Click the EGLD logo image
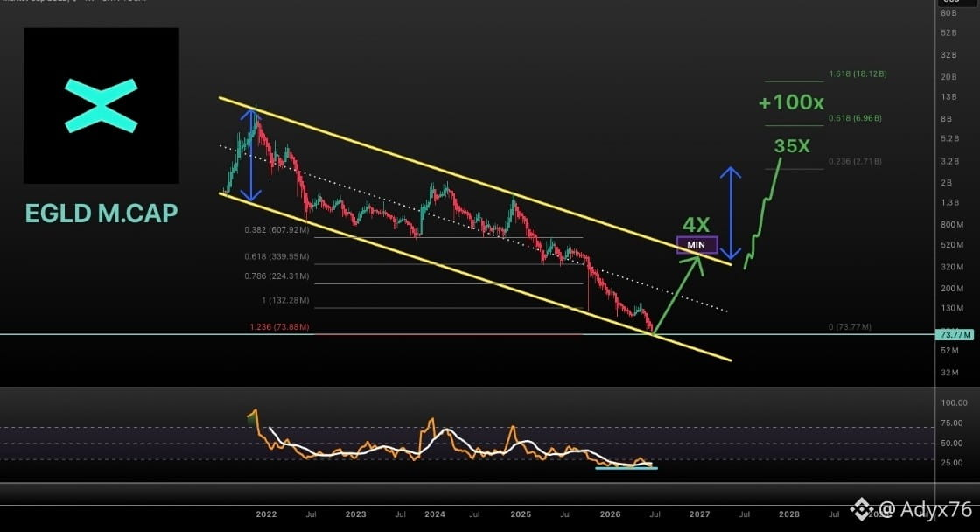 click(x=101, y=106)
